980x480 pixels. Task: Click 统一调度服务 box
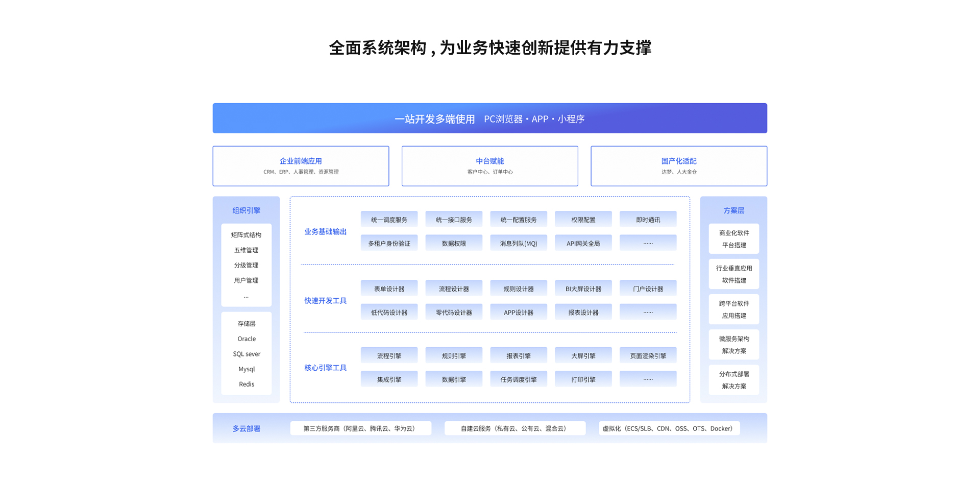389,220
